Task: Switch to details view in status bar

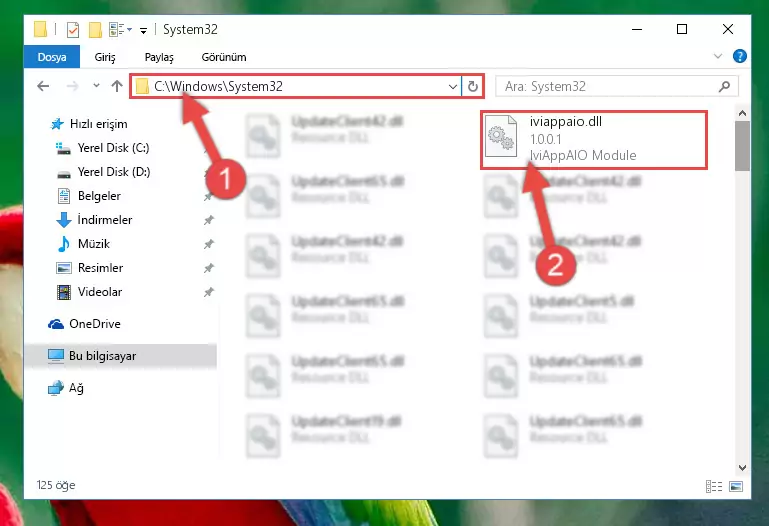Action: (x=714, y=486)
